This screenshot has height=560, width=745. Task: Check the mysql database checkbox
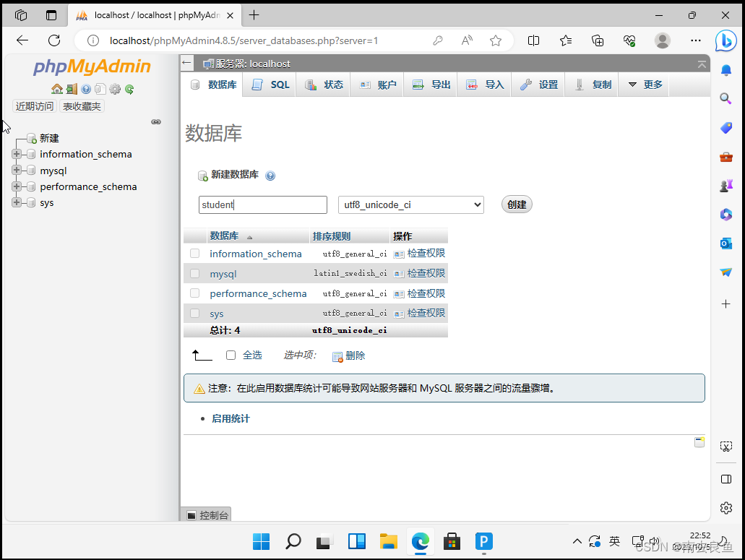(x=194, y=273)
